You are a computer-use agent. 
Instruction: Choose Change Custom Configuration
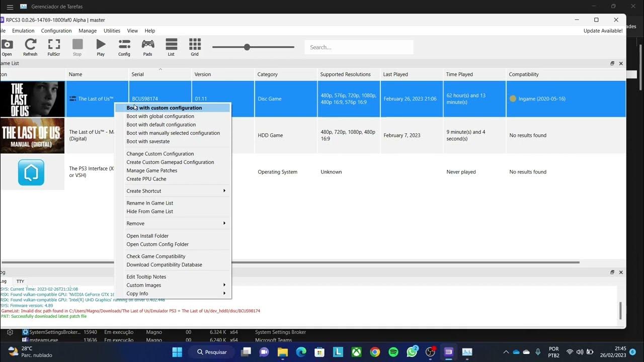tap(173, 154)
